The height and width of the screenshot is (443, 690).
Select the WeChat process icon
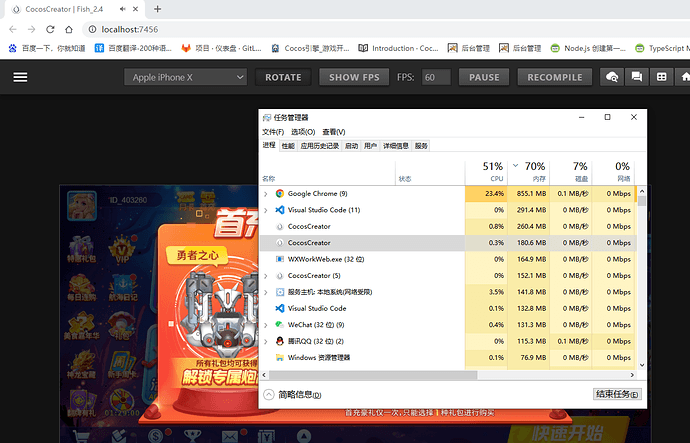(279, 325)
